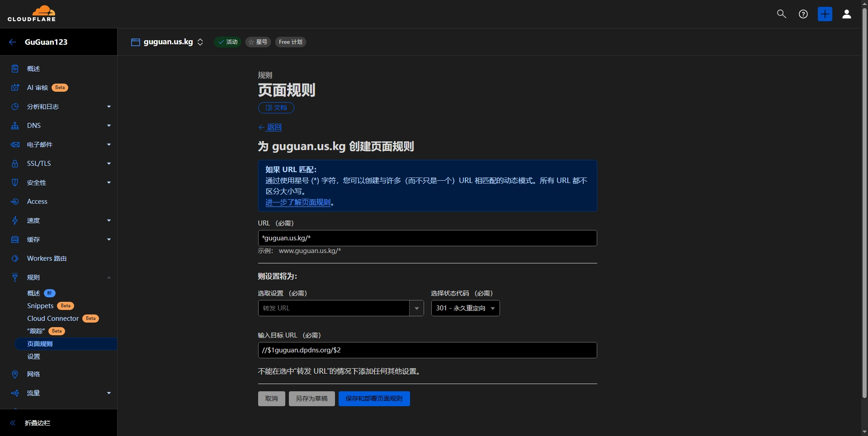
Task: Click the 文档 documentation button
Action: point(276,108)
